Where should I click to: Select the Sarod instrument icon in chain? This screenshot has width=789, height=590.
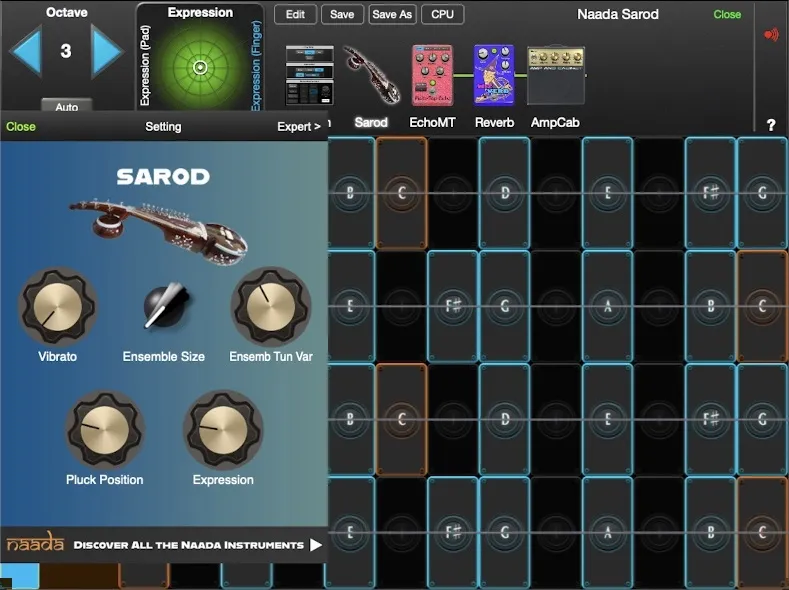click(371, 74)
